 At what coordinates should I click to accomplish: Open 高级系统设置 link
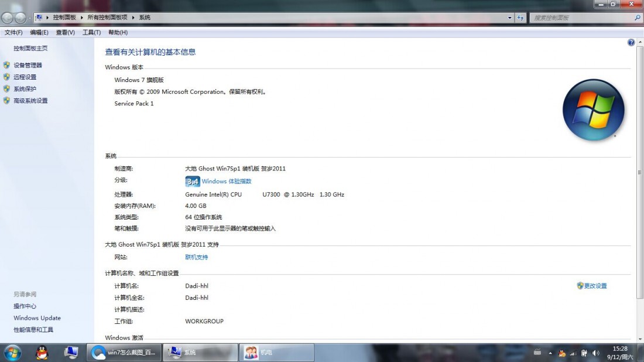(x=30, y=100)
